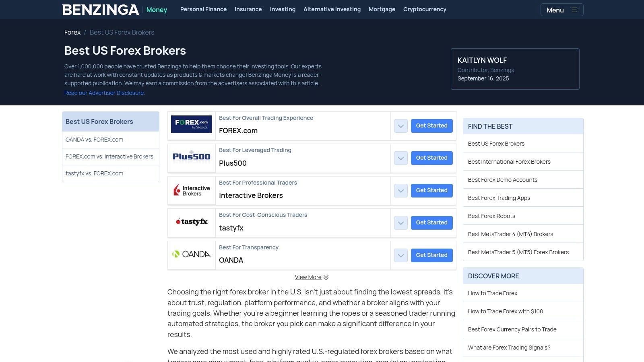
Task: Expand the Plus500 details chevron
Action: [401, 158]
